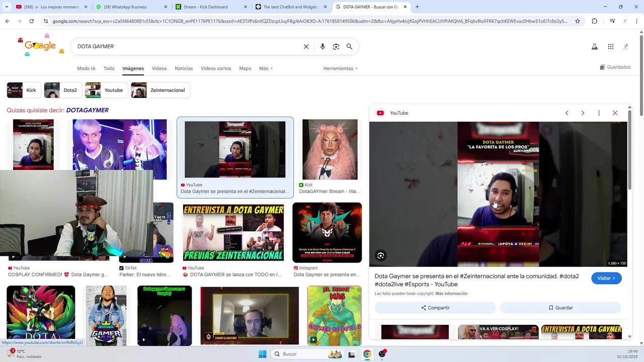644x362 pixels.
Task: Click the Google Doodle logo
Action: point(40,46)
